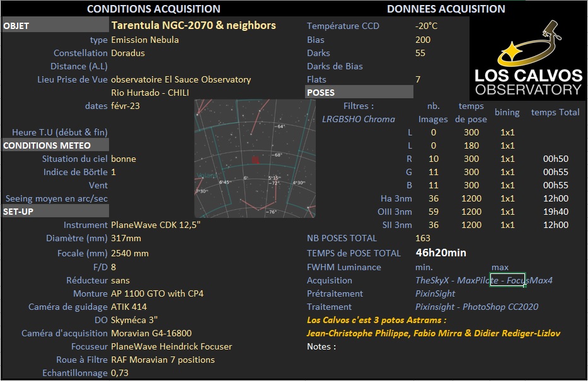
Task: Select the 46h20min total exposure cell
Action: coord(441,253)
